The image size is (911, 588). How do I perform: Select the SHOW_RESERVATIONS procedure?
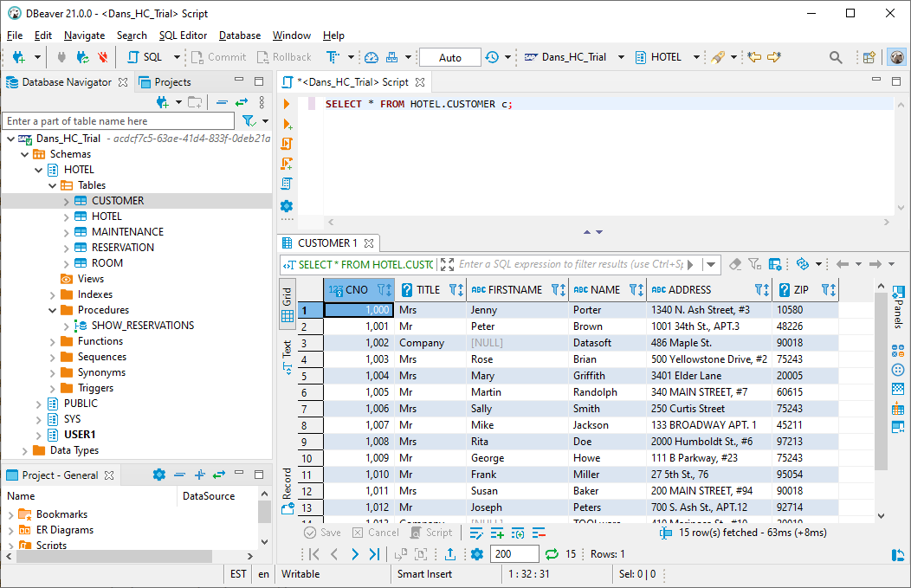pos(142,326)
